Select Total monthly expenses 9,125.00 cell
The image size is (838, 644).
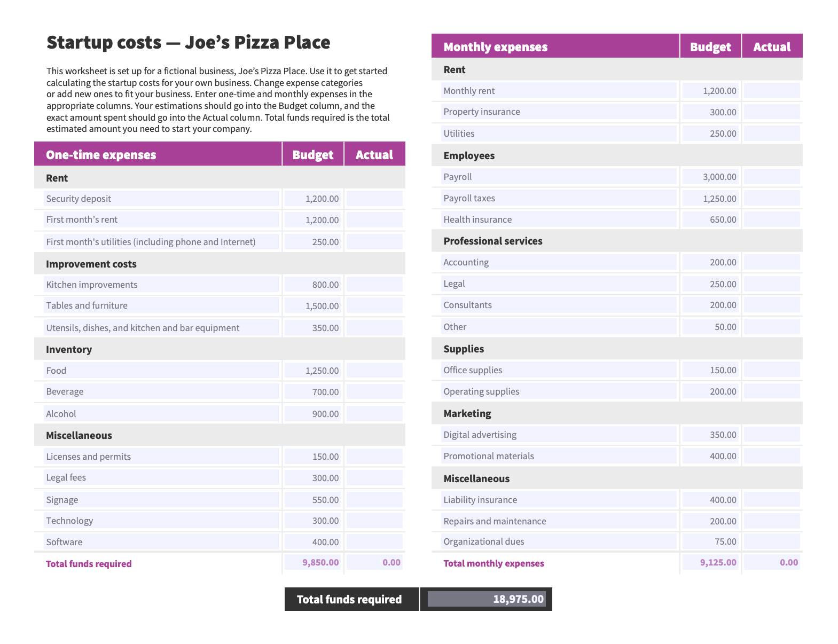click(x=711, y=562)
